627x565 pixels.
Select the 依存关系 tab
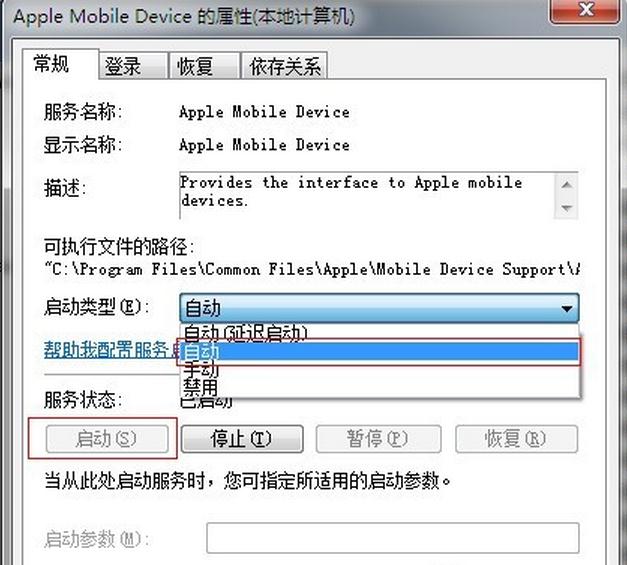(285, 66)
